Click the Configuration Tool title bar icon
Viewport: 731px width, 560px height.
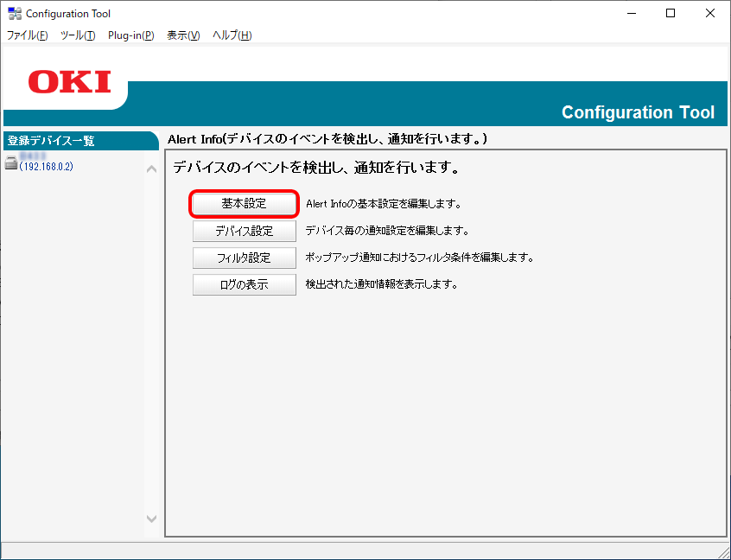tap(15, 14)
